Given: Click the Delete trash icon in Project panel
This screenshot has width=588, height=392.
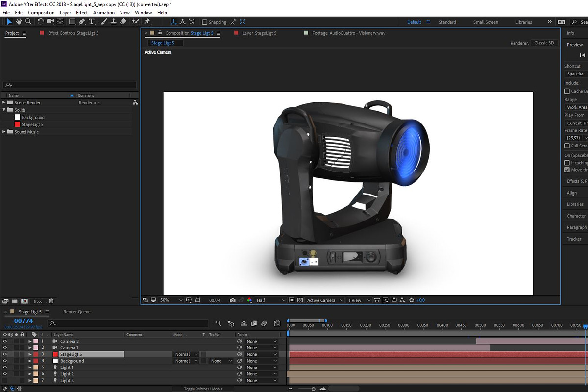Looking at the screenshot, I should (51, 301).
